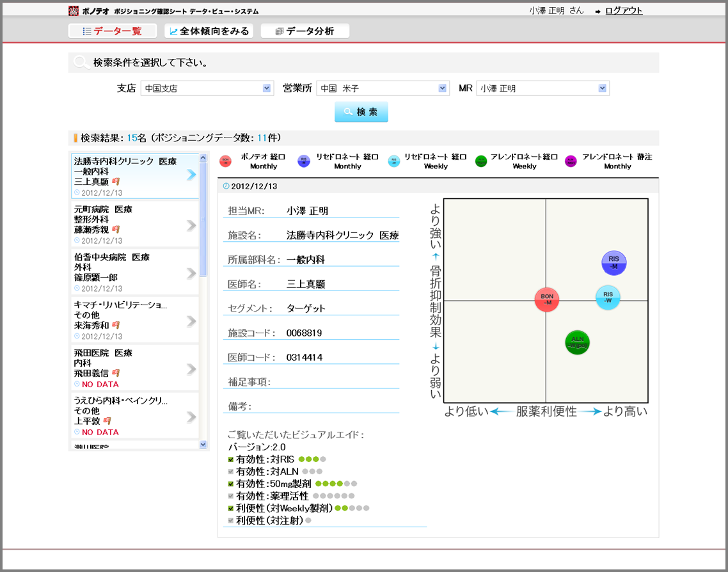Toggle the 有効性:対RIS checkbox

point(231,459)
